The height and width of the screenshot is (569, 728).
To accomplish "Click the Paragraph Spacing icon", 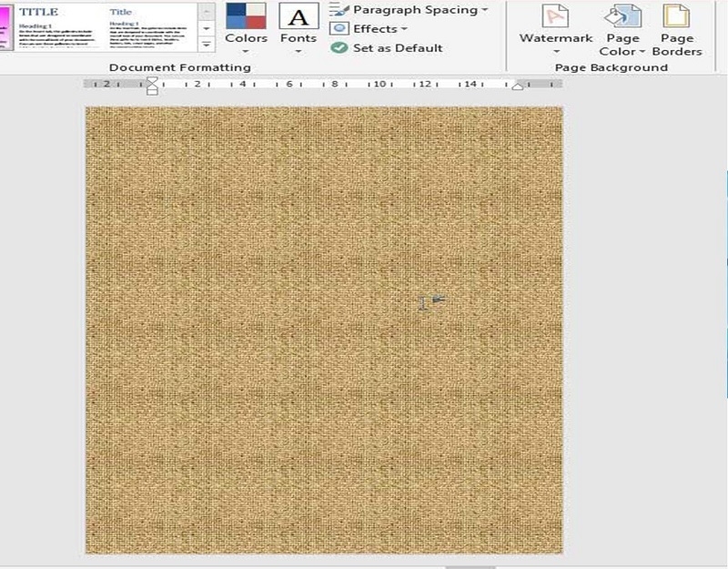I will 339,10.
